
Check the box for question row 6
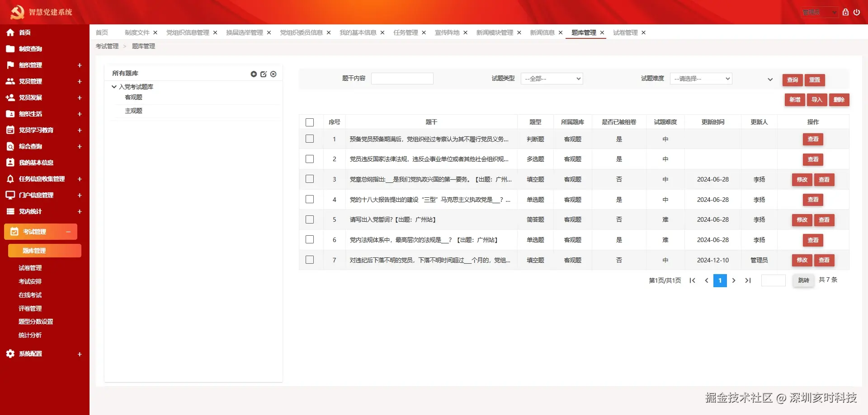click(310, 239)
